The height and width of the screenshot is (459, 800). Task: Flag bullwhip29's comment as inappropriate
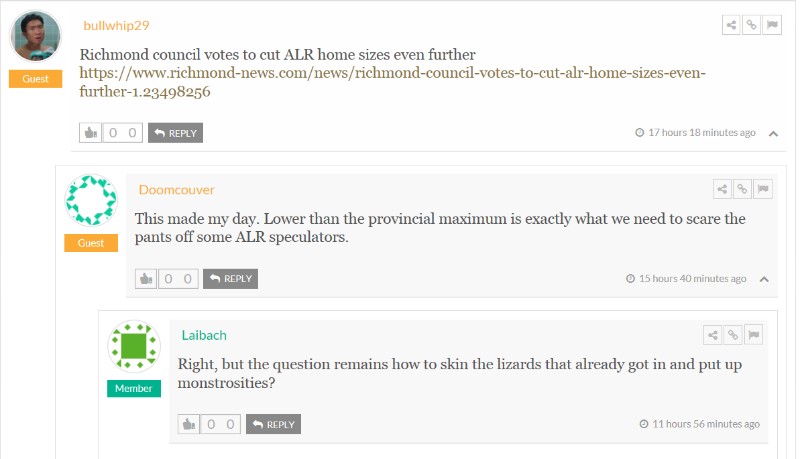(771, 25)
